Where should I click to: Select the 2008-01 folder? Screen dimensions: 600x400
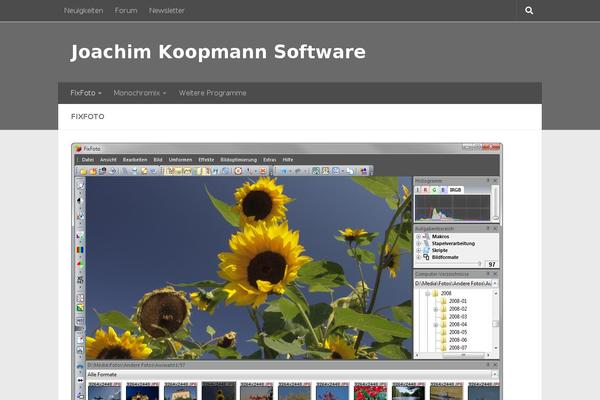coord(458,301)
